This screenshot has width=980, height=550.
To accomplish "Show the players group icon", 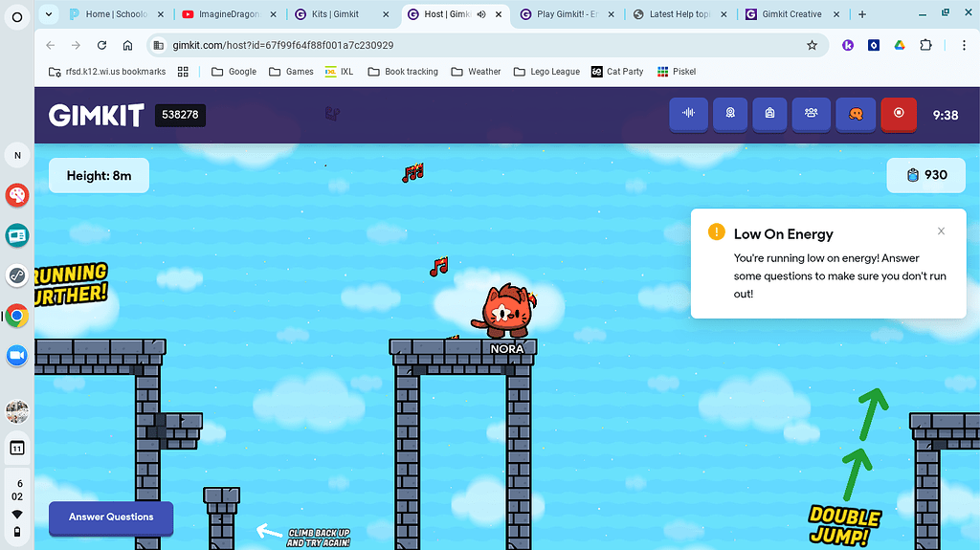I will [812, 113].
